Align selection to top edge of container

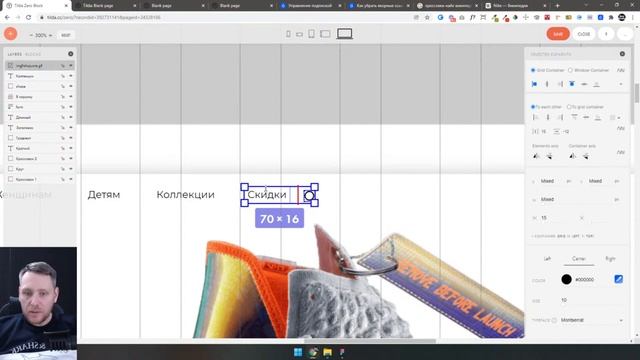572,84
